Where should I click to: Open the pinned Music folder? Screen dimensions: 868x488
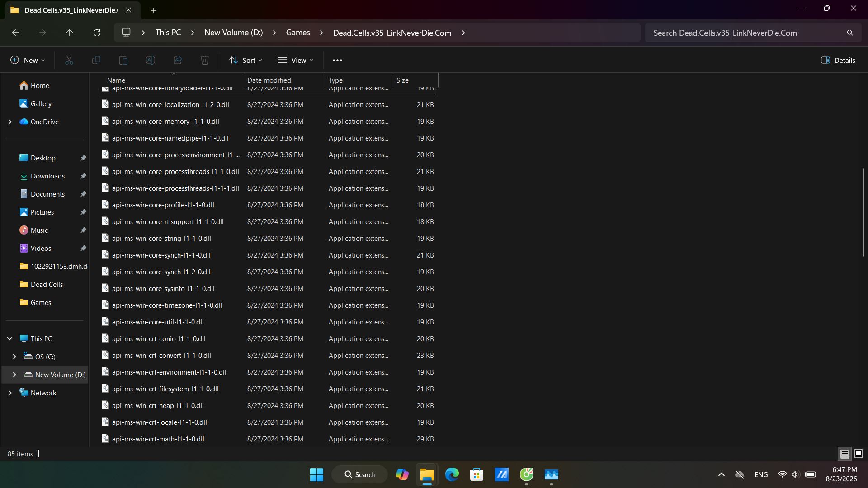click(39, 230)
